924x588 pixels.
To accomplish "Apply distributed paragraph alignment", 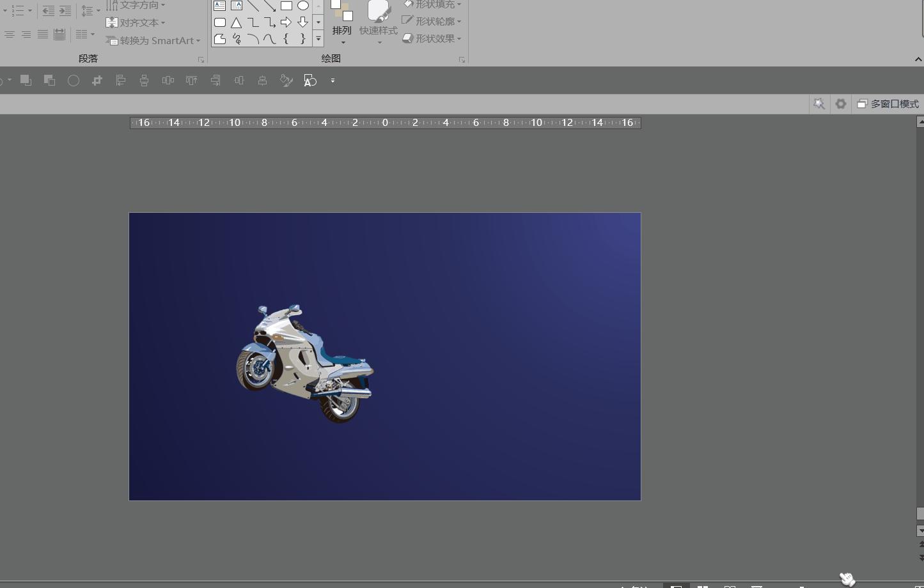I will tap(59, 35).
